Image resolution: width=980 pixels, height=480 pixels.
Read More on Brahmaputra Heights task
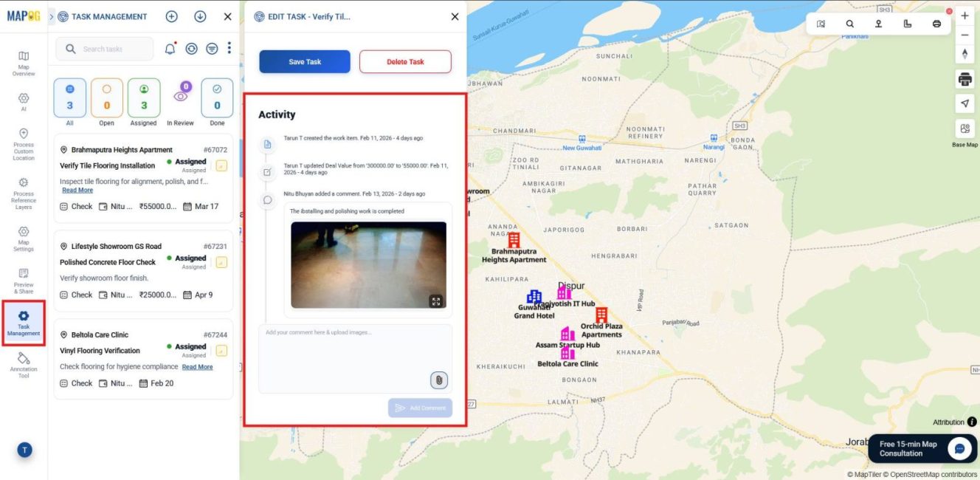click(x=77, y=190)
